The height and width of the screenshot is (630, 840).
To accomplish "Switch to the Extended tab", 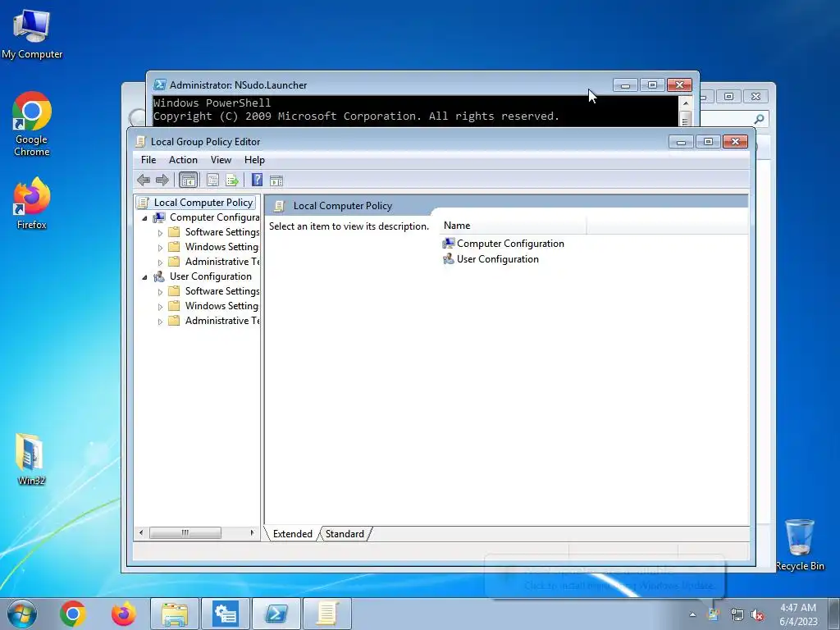I will tap(293, 533).
